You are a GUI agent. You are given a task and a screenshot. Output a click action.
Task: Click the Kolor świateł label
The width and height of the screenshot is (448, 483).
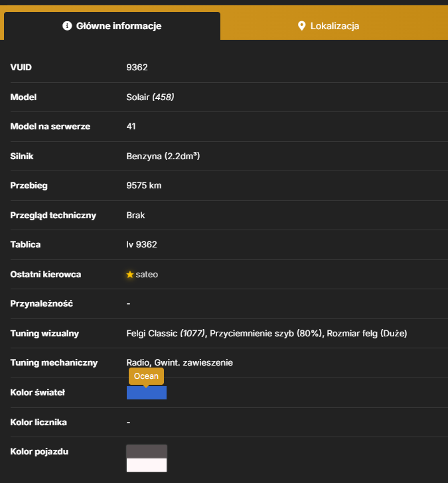[x=38, y=393]
